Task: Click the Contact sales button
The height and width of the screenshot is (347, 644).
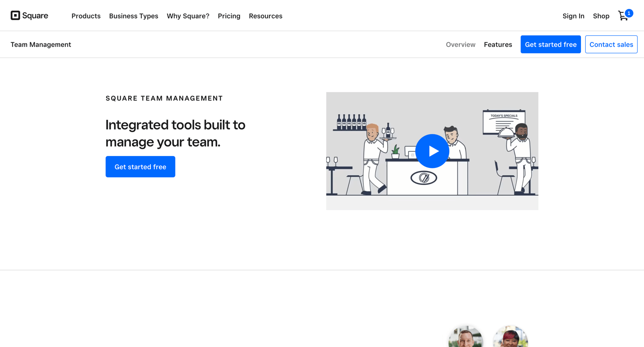Action: coord(611,44)
